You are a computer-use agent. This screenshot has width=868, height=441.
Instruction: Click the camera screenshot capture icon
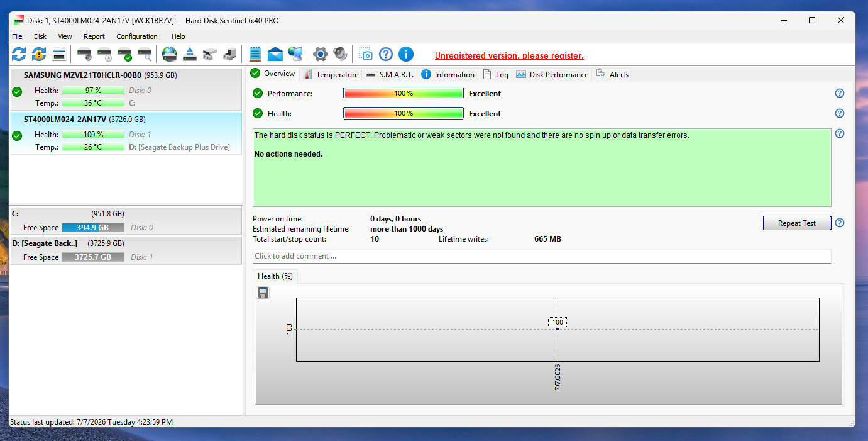pos(366,54)
